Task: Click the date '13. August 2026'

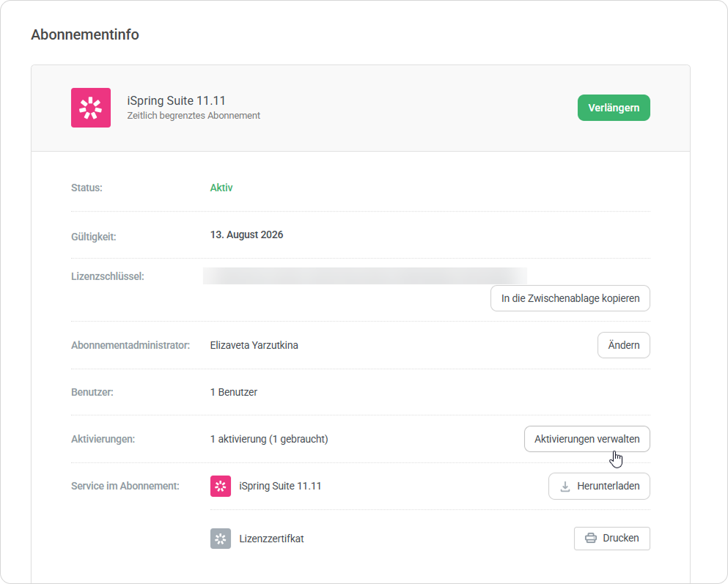Action: pyautogui.click(x=246, y=234)
